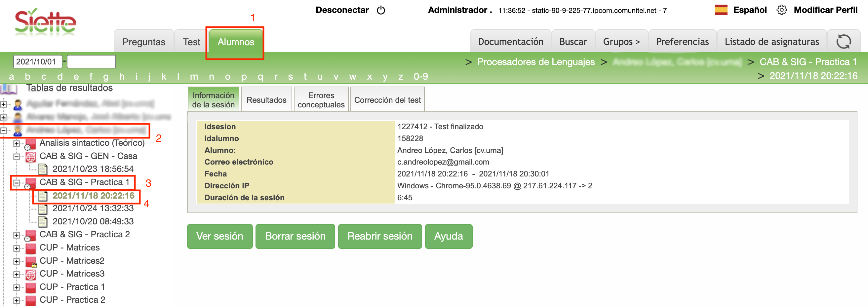Click the Siette logo
The height and width of the screenshot is (306, 868).
pyautogui.click(x=46, y=23)
